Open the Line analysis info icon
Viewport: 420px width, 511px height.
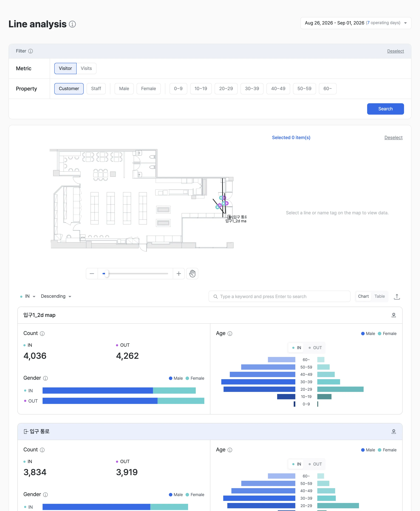click(x=72, y=24)
